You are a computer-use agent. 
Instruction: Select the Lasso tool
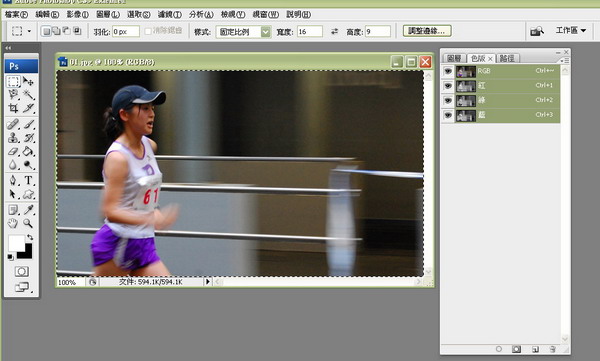[x=13, y=95]
